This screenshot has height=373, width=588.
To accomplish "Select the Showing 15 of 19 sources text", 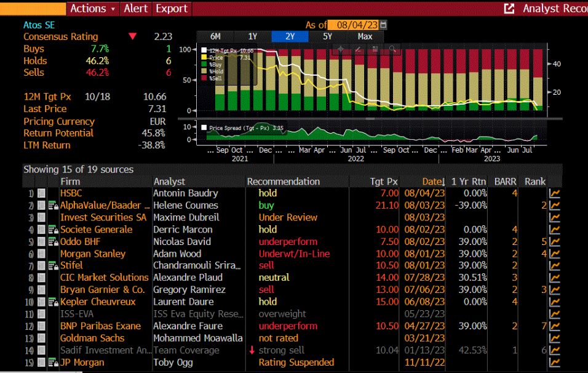I will coord(78,170).
